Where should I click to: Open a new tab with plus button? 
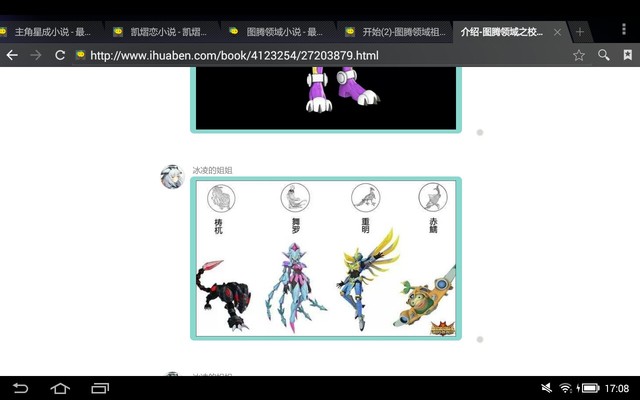coord(580,32)
